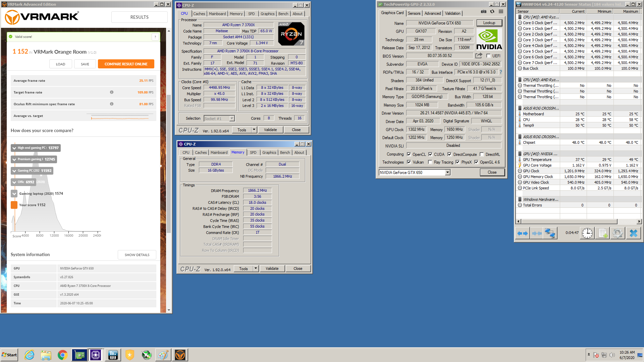Click Validate in the upper CPU-Z window
Image resolution: width=644 pixels, height=362 pixels.
(270, 130)
